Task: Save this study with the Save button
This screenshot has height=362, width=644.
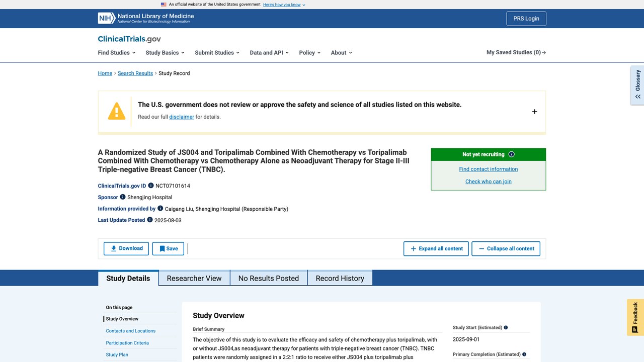Action: tap(168, 248)
